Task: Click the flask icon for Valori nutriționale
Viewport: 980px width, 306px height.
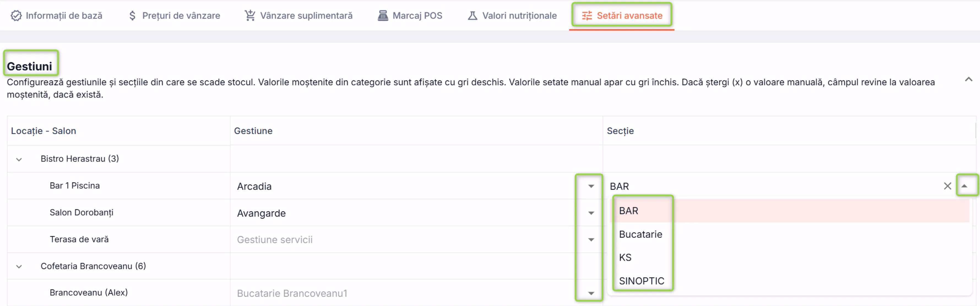Action: (472, 16)
